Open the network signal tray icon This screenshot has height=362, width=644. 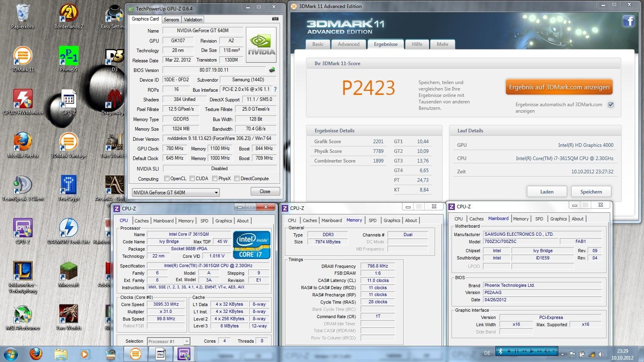591,355
